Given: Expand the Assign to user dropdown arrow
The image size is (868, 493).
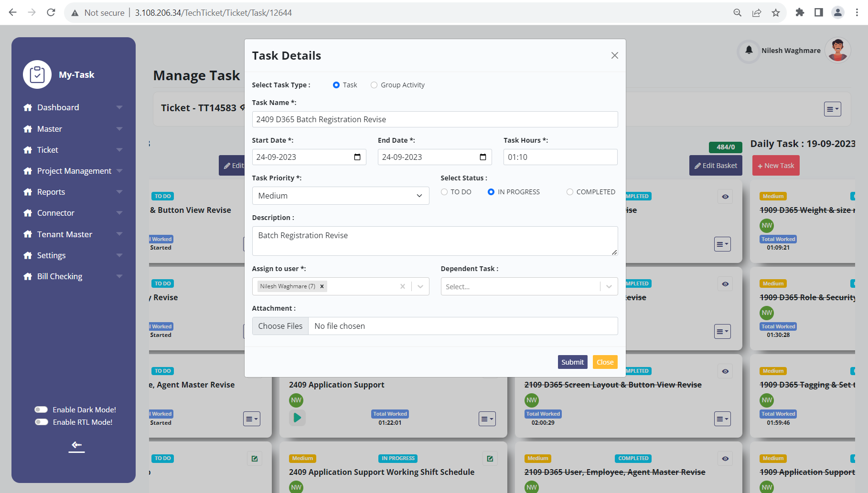Looking at the screenshot, I should (x=420, y=286).
